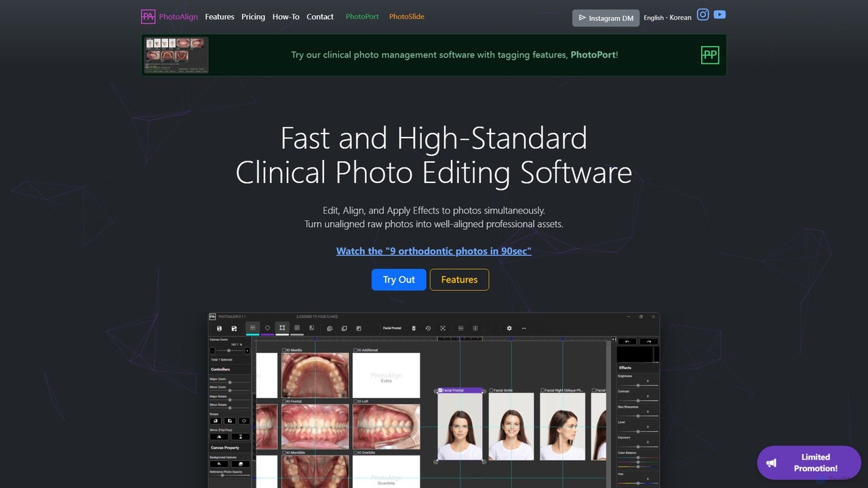
Task: Click the trash delete icon beside Facial Frontal
Action: point(414,328)
